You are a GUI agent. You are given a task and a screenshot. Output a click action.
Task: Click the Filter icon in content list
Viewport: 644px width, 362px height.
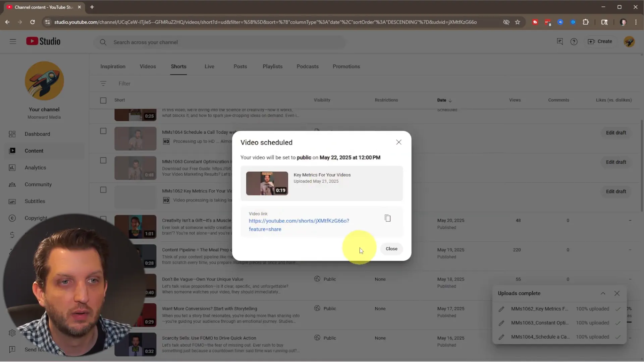[103, 83]
